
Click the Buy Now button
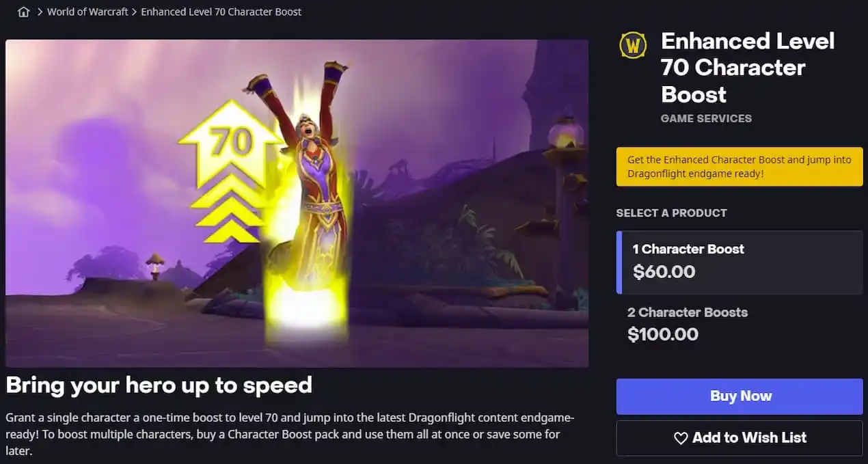point(740,396)
